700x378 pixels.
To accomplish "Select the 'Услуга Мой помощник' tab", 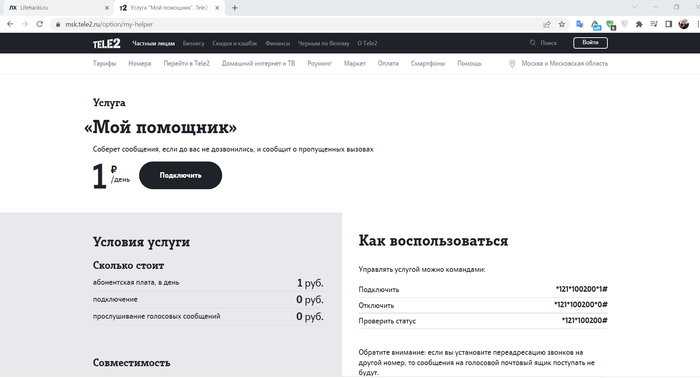I will tap(169, 8).
